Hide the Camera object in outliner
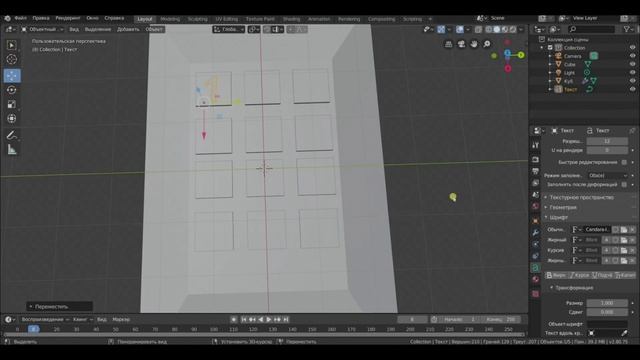Image resolution: width=640 pixels, height=360 pixels. click(632, 56)
